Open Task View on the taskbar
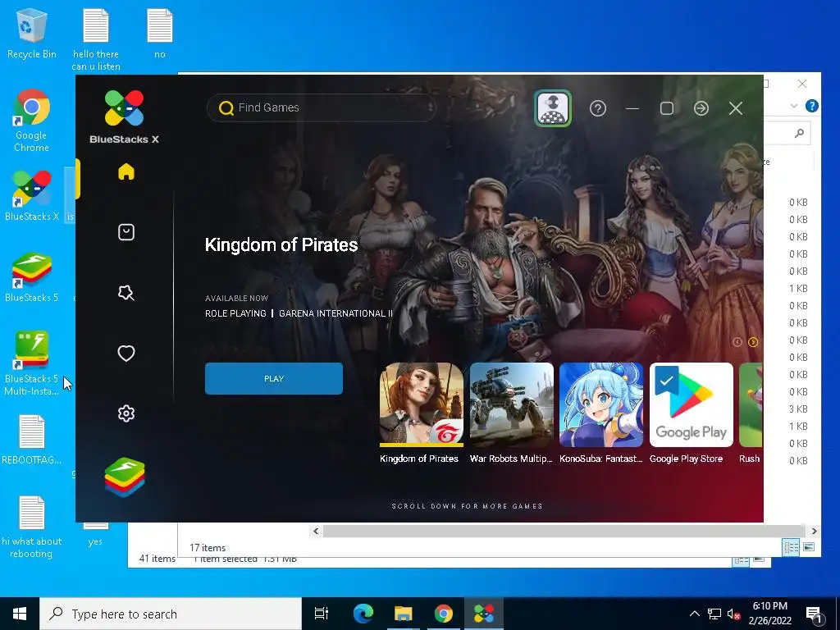The image size is (840, 630). click(x=322, y=614)
